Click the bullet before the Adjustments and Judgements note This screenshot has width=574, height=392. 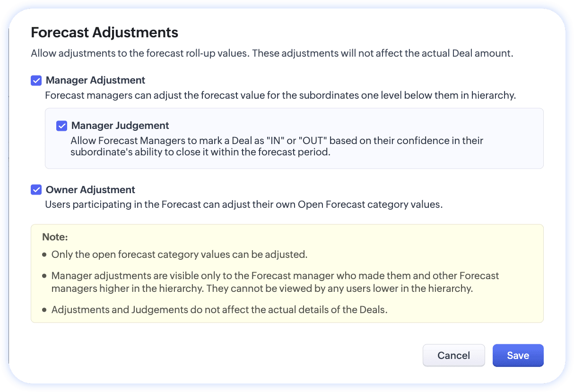(x=44, y=310)
